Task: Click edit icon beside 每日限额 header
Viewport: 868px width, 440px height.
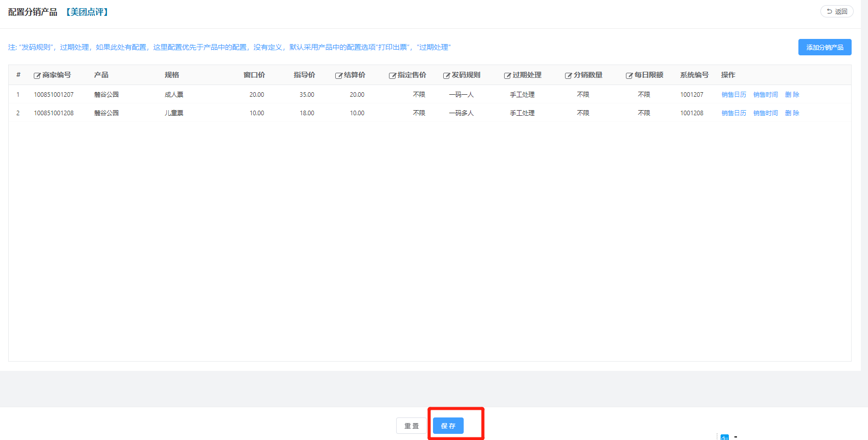Action: coord(629,76)
